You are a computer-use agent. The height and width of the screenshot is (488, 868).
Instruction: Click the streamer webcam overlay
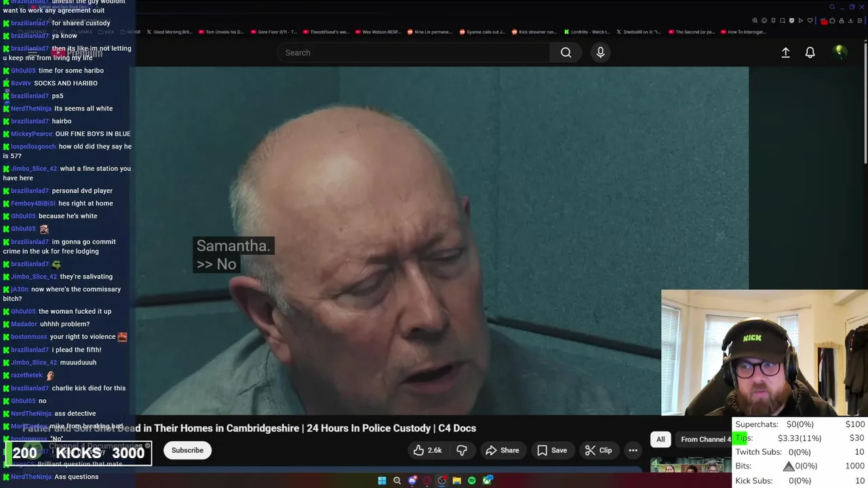pos(764,352)
